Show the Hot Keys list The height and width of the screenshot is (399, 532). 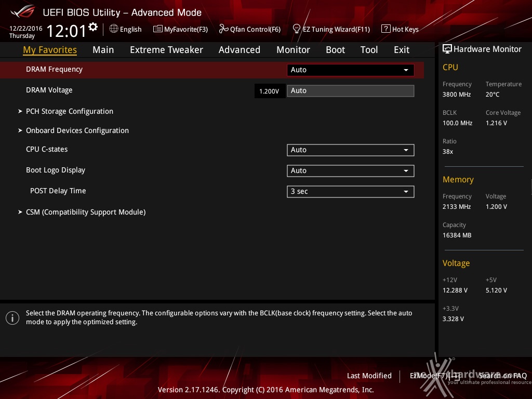coord(400,29)
